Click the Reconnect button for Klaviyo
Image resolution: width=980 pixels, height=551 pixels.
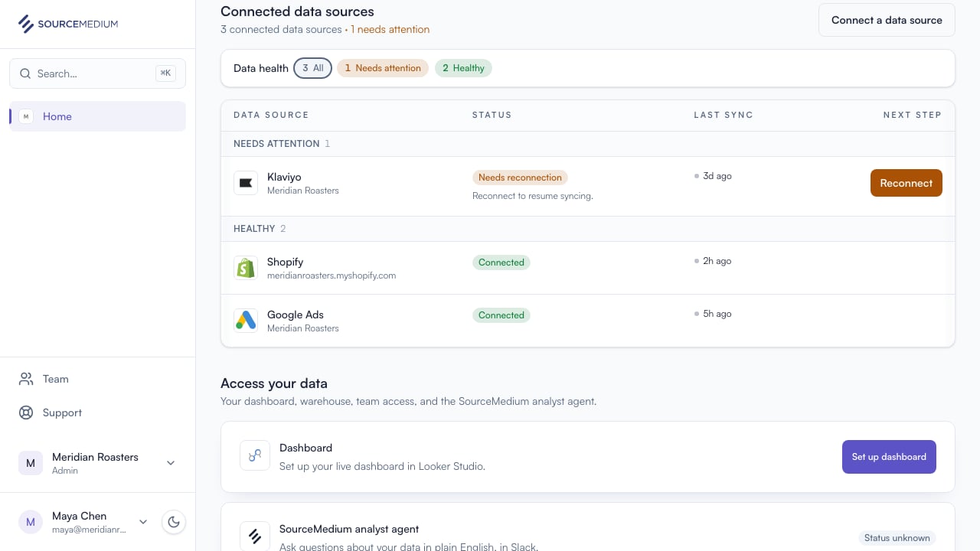pos(906,183)
